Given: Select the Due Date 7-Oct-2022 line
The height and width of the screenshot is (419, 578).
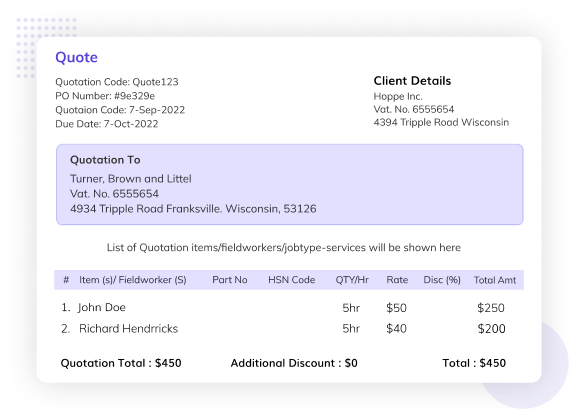Looking at the screenshot, I should tap(107, 124).
